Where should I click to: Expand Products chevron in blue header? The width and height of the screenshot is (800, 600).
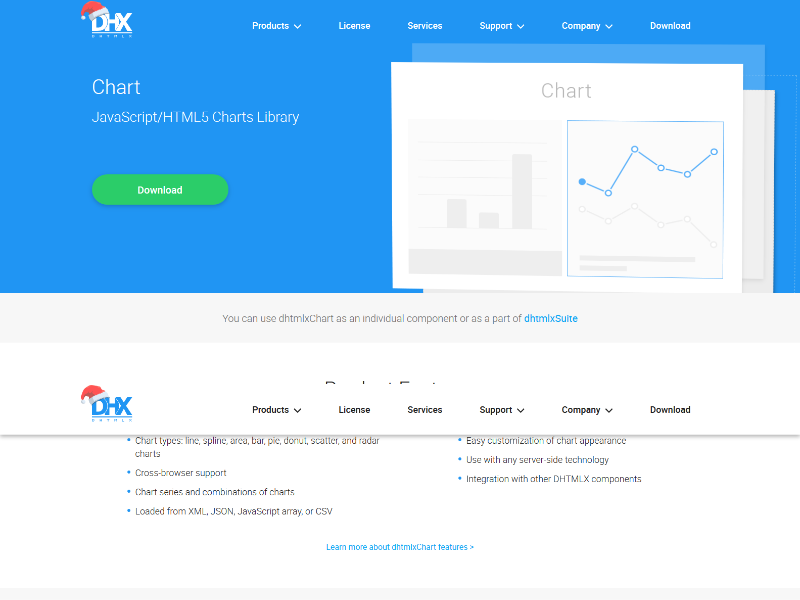297,27
